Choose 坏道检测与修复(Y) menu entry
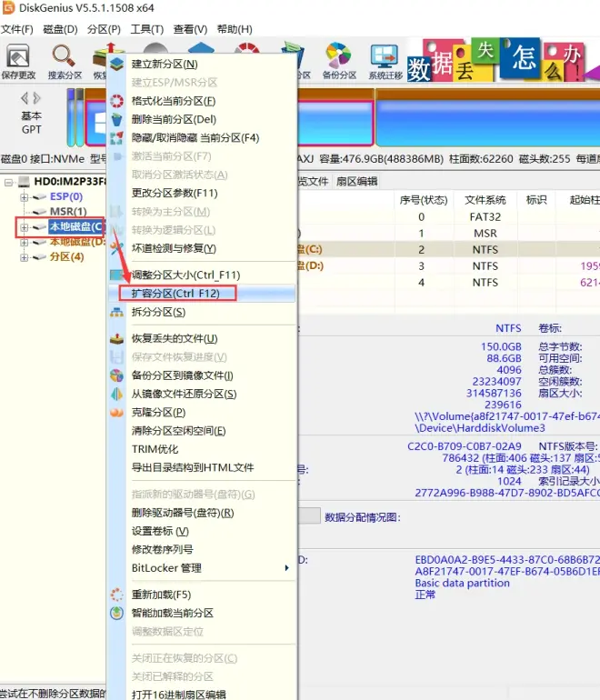600x700 pixels. point(202,248)
